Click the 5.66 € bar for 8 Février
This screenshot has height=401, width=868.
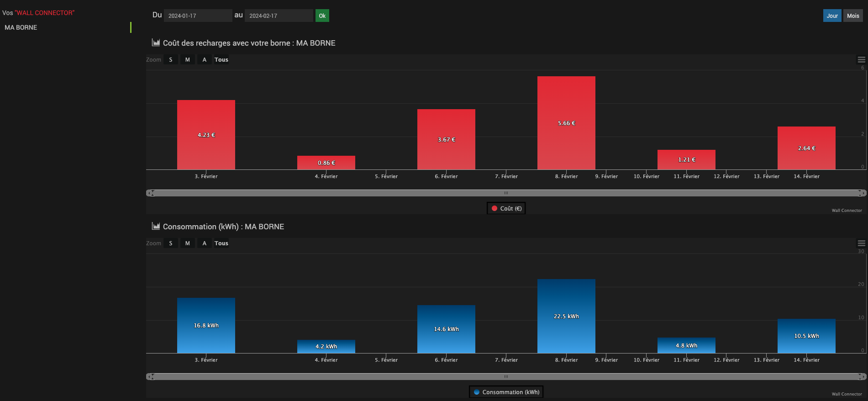pyautogui.click(x=566, y=123)
